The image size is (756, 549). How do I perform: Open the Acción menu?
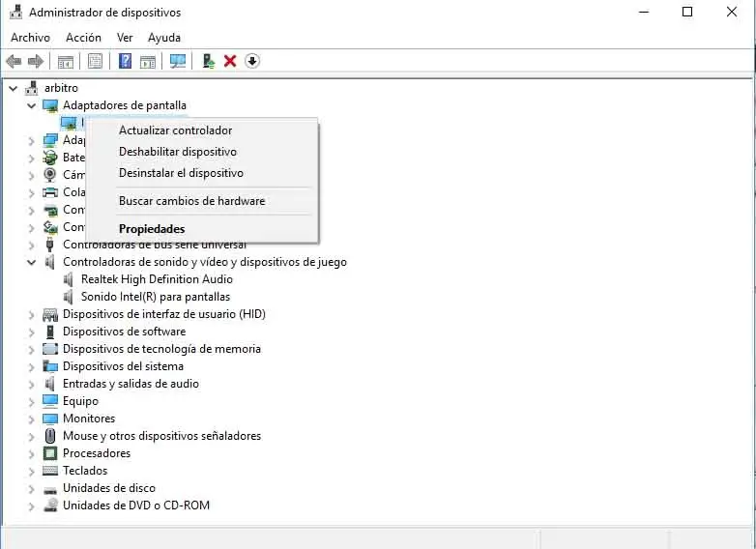click(83, 38)
